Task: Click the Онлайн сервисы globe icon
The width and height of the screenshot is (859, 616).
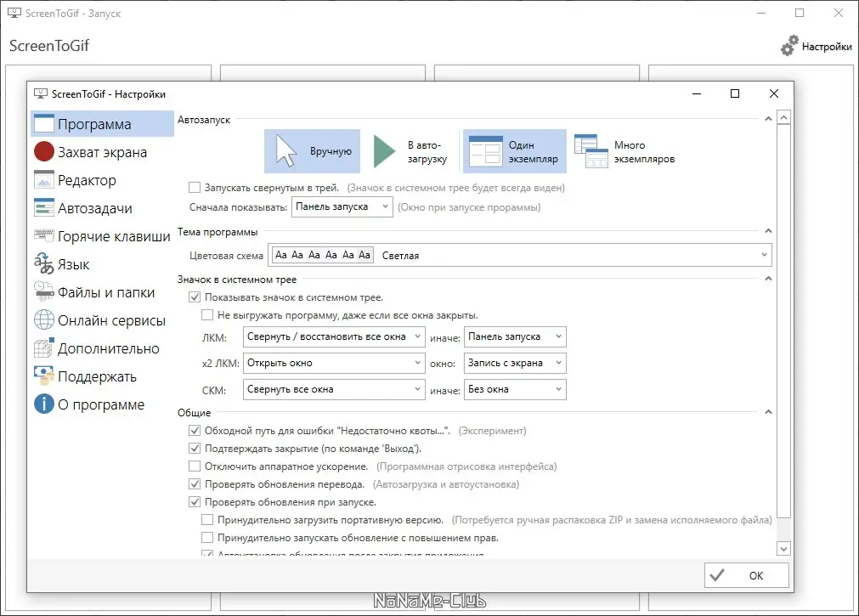Action: click(46, 319)
